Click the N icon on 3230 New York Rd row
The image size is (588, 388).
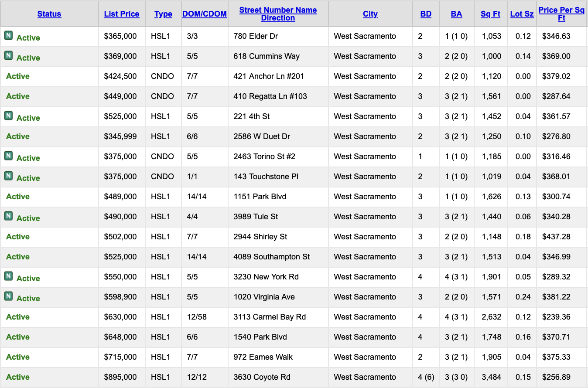coord(8,276)
